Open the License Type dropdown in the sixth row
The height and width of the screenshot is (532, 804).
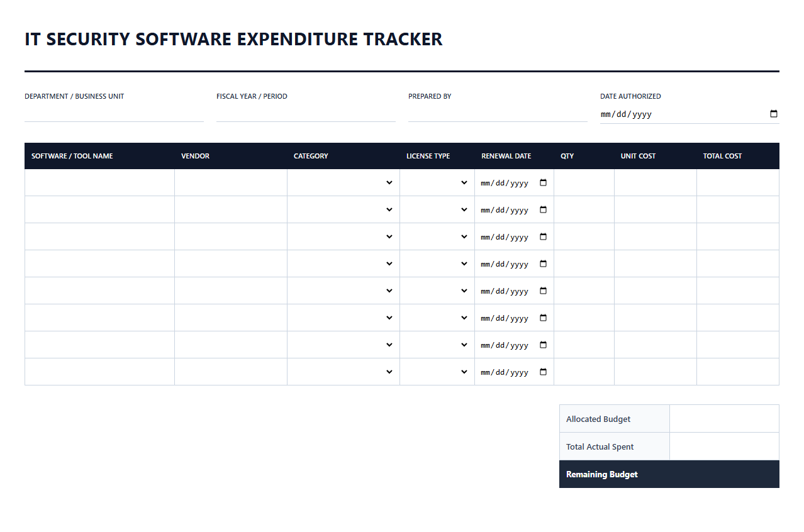coord(437,318)
